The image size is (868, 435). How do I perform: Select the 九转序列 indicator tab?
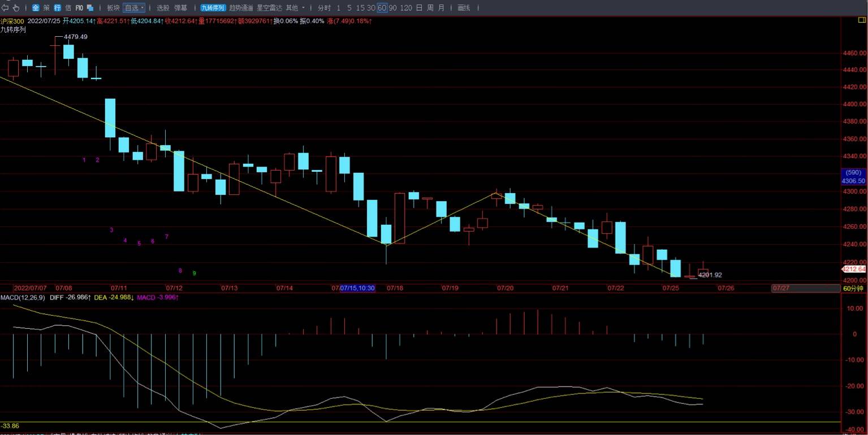click(x=213, y=8)
